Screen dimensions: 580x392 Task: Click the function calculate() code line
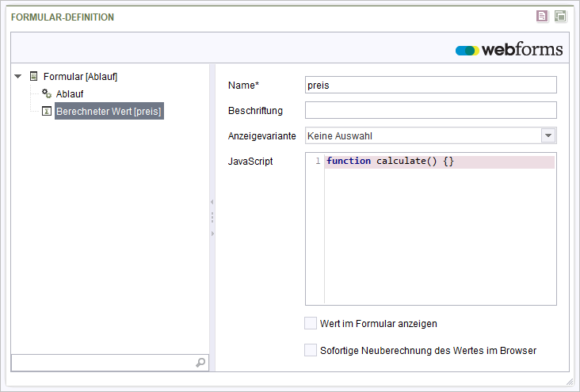[x=440, y=162]
